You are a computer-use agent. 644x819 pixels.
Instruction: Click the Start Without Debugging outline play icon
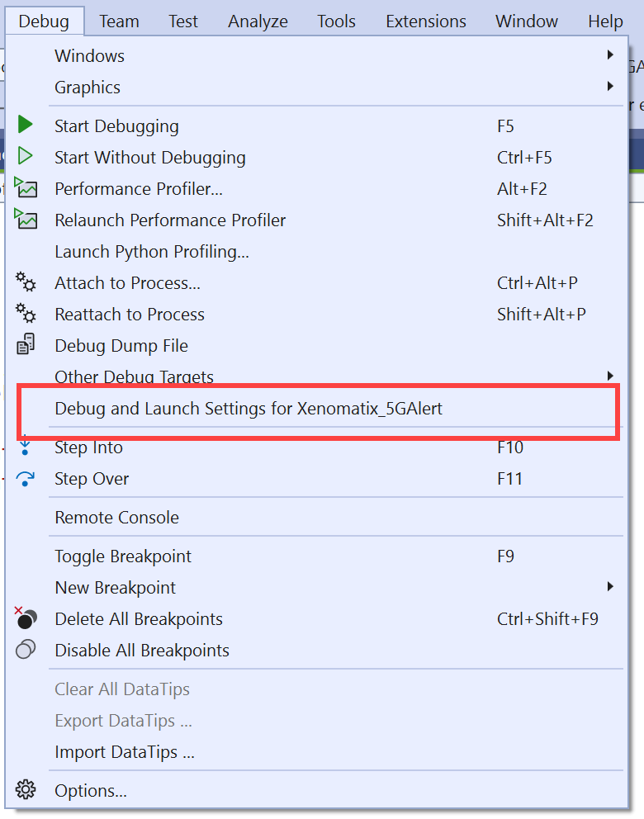point(26,157)
